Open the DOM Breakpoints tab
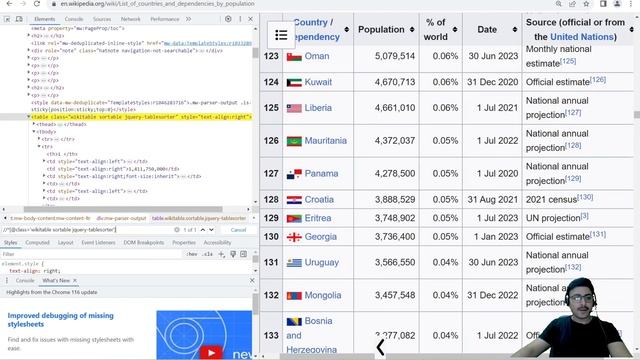Screen dimensions: 640x360 click(144, 242)
